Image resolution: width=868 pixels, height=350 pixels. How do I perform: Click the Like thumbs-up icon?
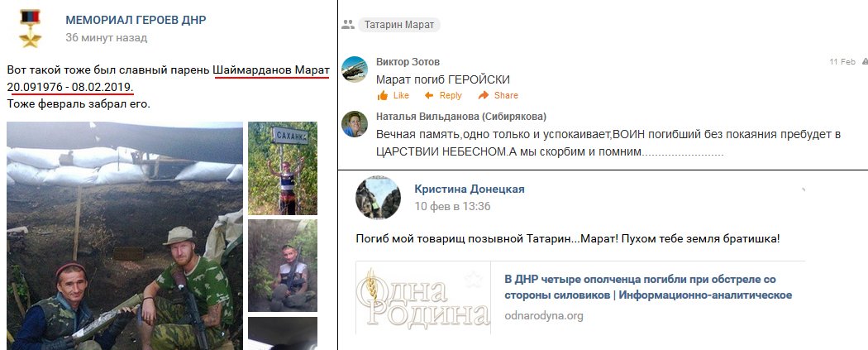click(x=383, y=96)
